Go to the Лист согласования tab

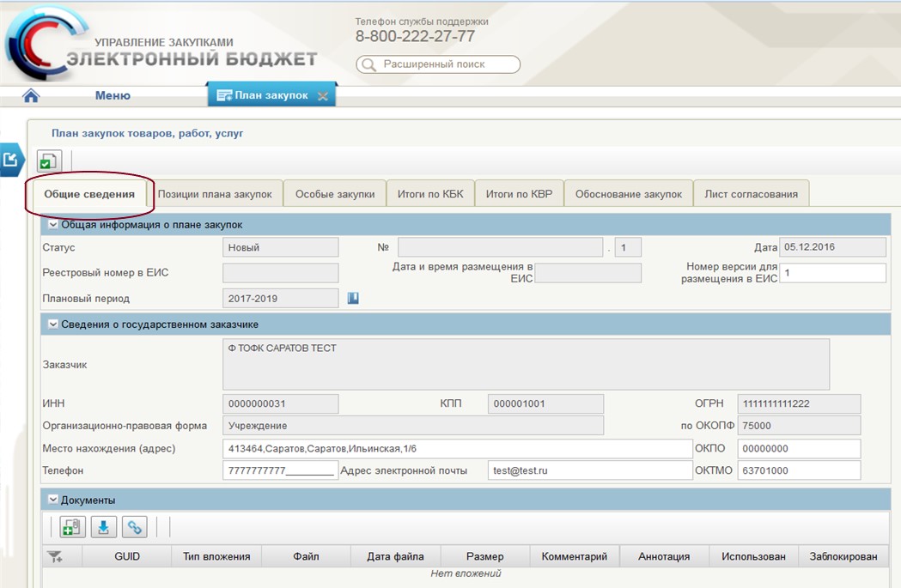(751, 194)
